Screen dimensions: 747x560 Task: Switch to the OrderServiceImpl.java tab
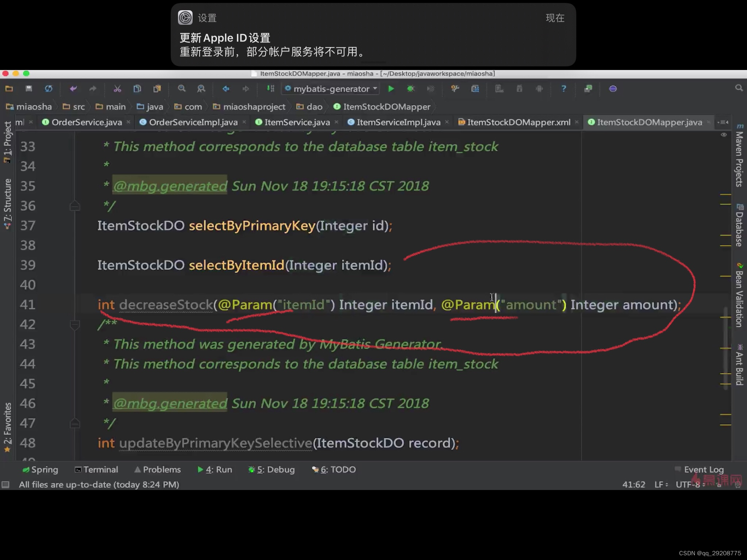[x=193, y=122]
